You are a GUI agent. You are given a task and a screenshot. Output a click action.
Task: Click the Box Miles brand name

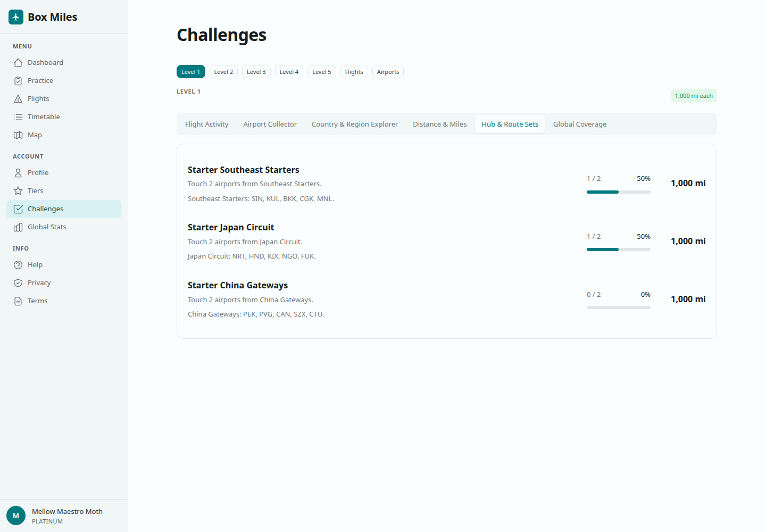53,17
